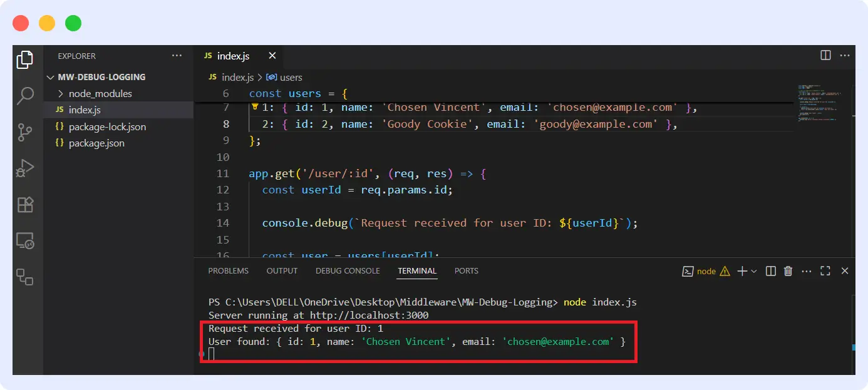The height and width of the screenshot is (390, 868).
Task: Open the DEBUG CONSOLE tab
Action: tap(347, 270)
